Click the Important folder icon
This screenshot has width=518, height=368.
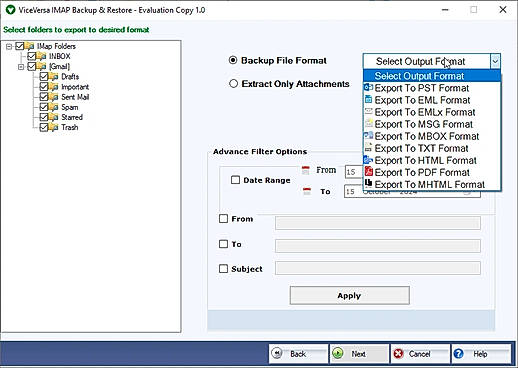pos(54,87)
